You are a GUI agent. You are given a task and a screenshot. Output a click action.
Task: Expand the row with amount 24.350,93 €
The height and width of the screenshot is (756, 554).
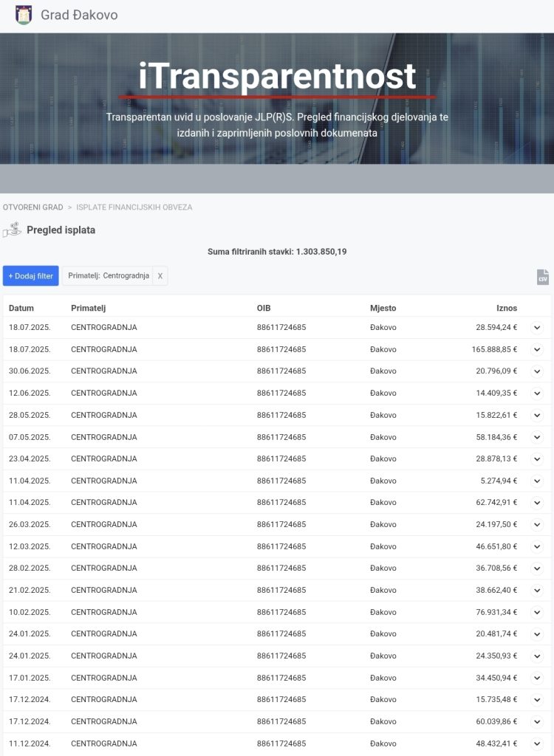(x=537, y=656)
